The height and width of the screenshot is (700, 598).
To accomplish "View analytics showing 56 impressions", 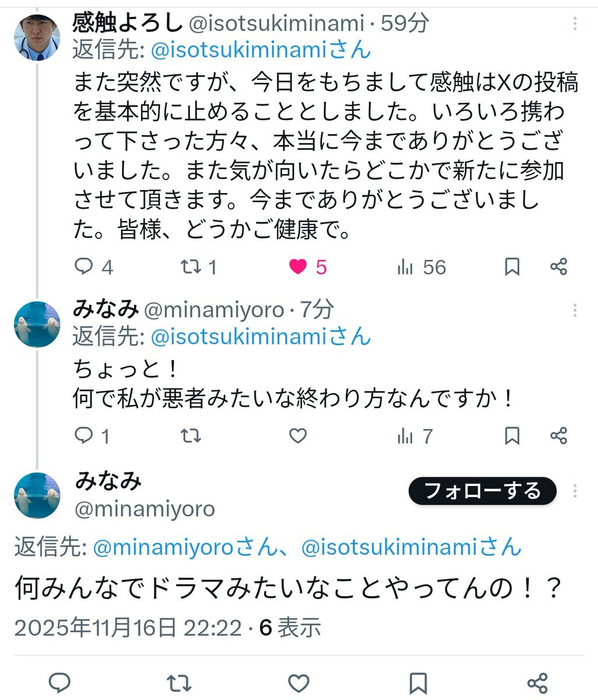I will (x=406, y=267).
